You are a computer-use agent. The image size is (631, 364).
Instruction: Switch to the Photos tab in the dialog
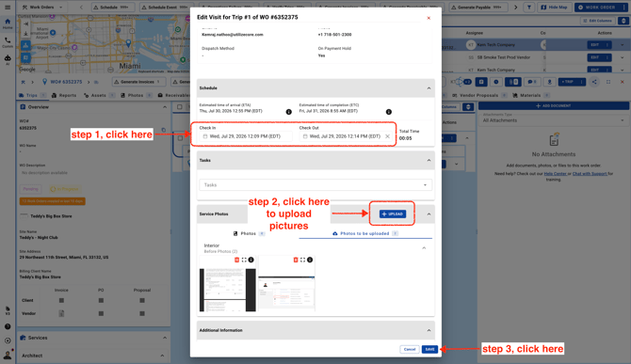click(249, 233)
